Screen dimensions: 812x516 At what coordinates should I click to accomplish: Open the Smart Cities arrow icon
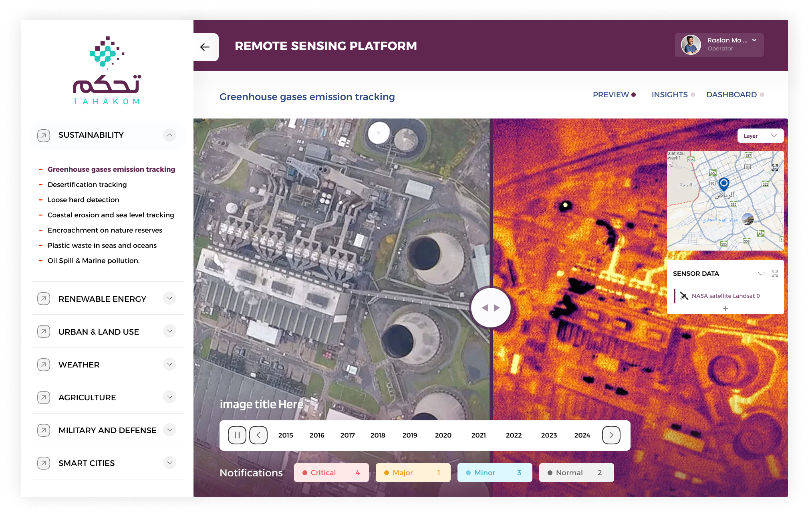coord(44,463)
